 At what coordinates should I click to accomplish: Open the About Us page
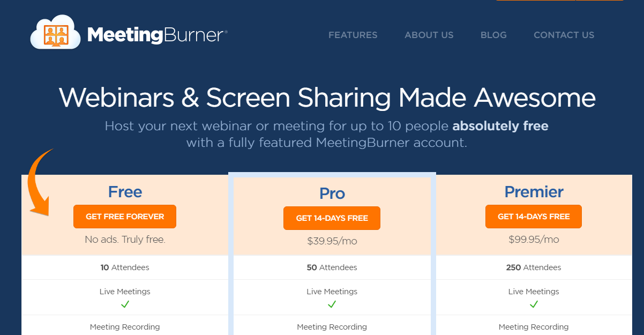point(429,35)
